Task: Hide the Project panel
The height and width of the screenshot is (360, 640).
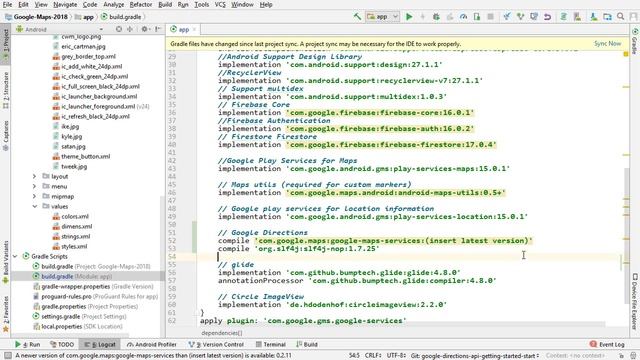Action: (158, 29)
